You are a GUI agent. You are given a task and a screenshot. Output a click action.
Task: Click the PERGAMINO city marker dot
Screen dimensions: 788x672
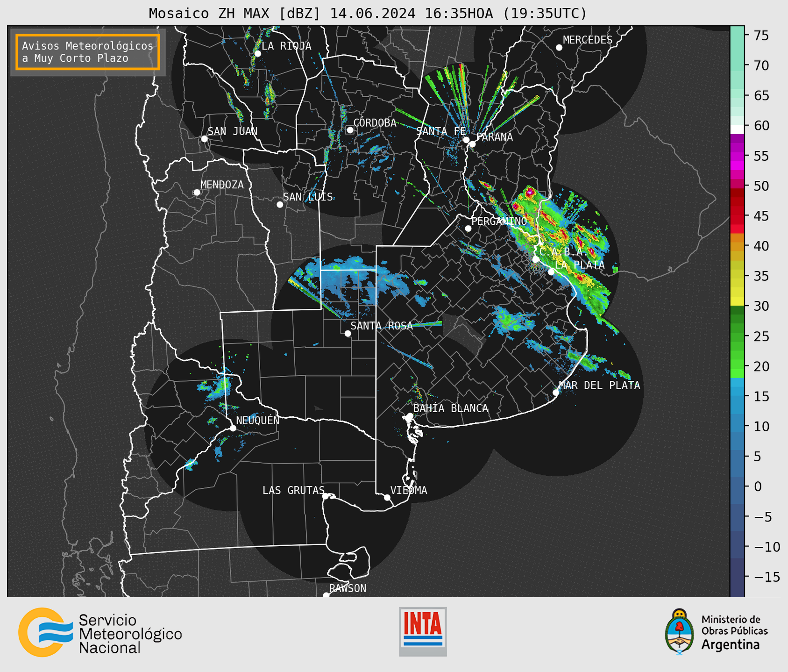468,229
